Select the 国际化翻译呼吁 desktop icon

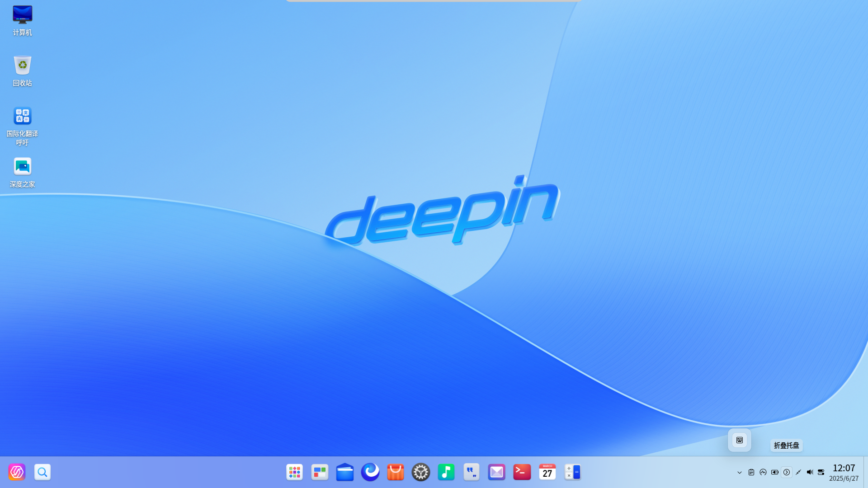(x=23, y=126)
